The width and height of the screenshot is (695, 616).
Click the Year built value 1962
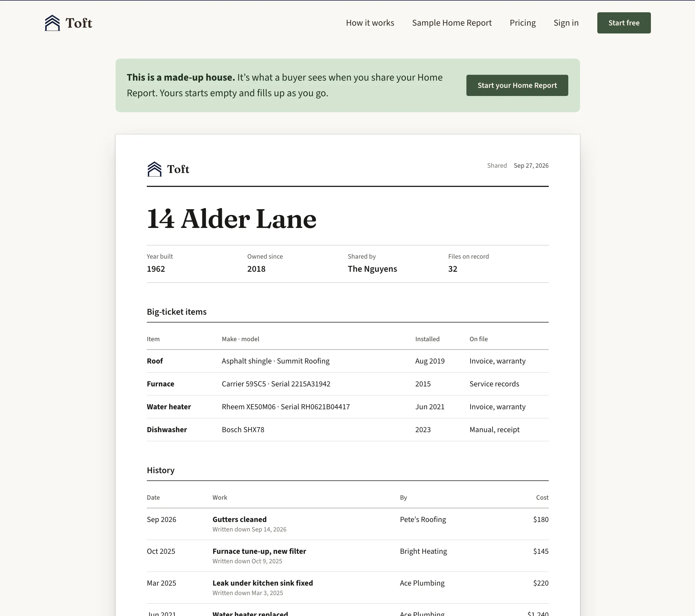tap(156, 269)
